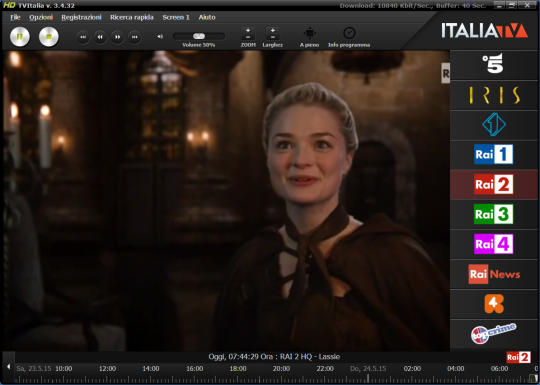Click the 16:00 mark on the timeline
Screen dimensions: 540x385
pyautogui.click(x=195, y=368)
